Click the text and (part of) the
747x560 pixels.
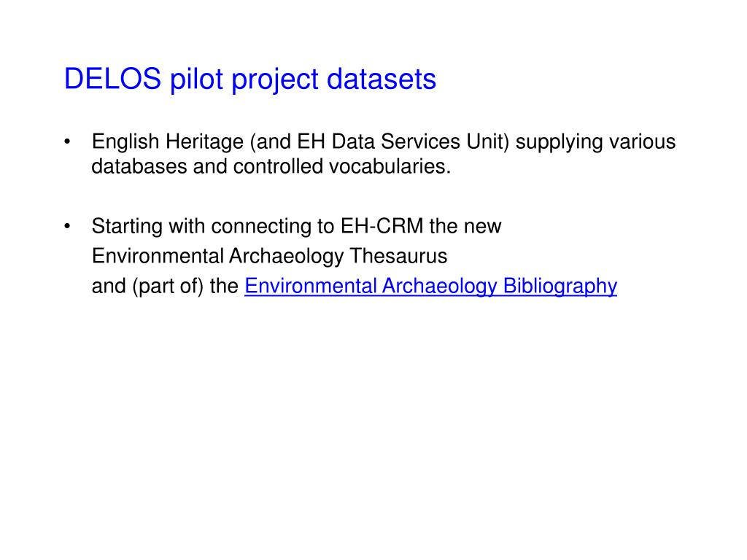(165, 286)
